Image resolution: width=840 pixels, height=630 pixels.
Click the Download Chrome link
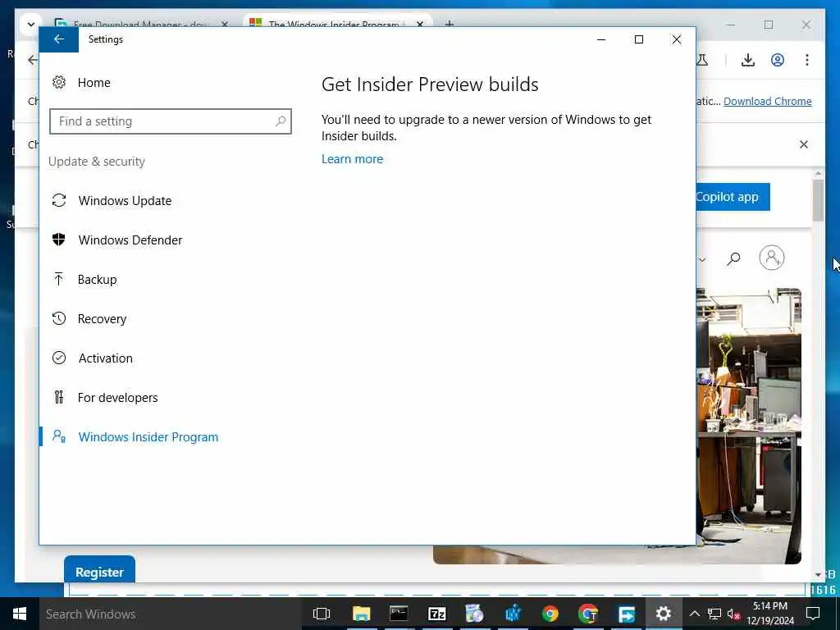[x=767, y=101]
